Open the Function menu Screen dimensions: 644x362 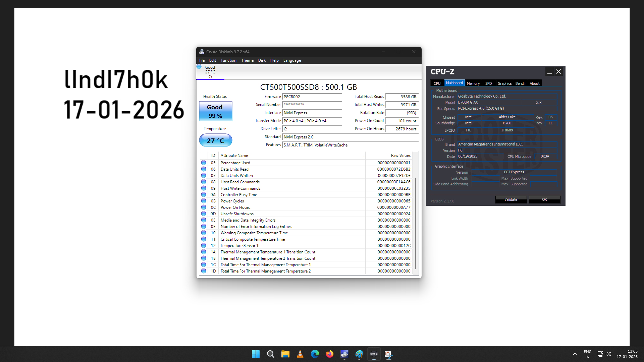(228, 60)
